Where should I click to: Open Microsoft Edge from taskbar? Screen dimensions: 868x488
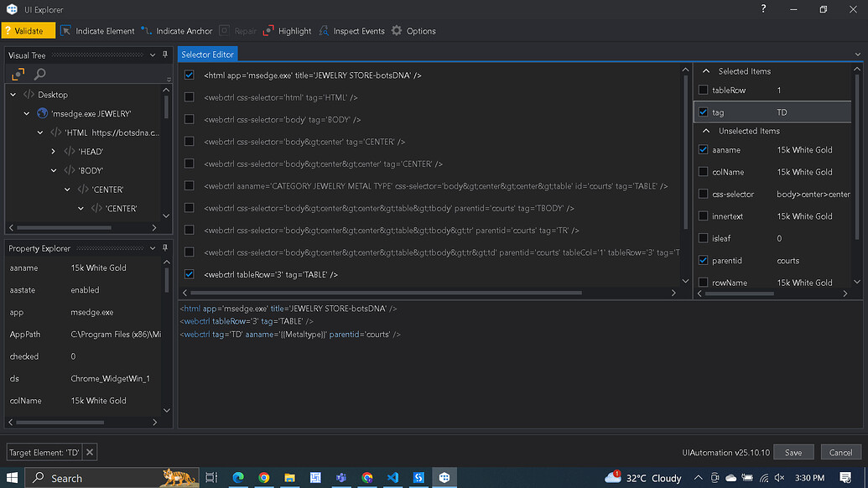(238, 477)
